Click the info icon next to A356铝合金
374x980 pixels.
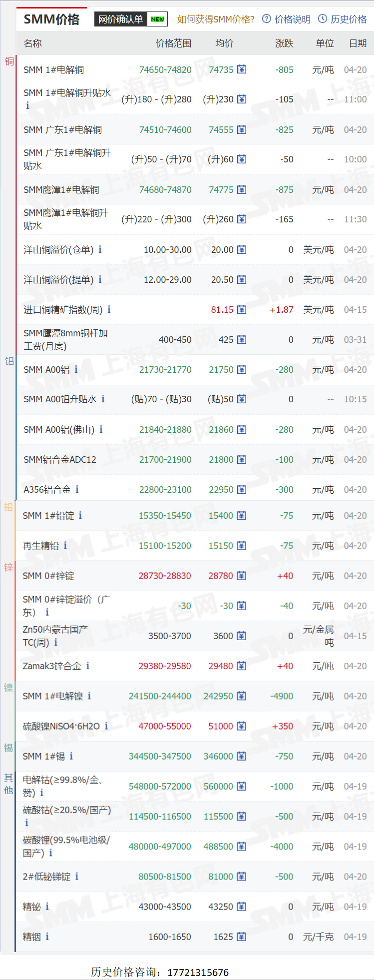(77, 489)
